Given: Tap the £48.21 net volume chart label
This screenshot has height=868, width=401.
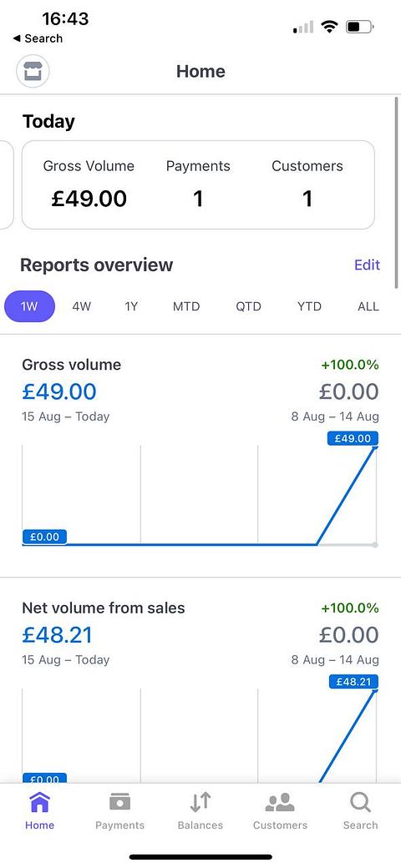Looking at the screenshot, I should click(353, 681).
